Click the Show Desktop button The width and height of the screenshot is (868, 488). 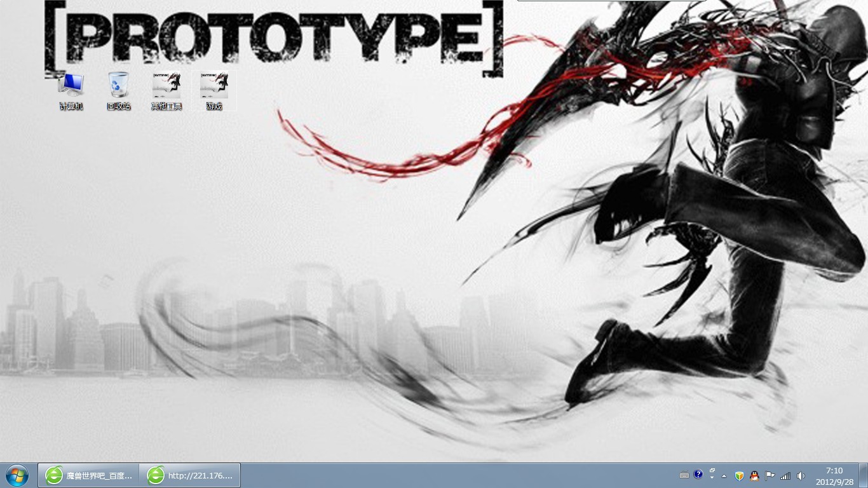click(863, 475)
